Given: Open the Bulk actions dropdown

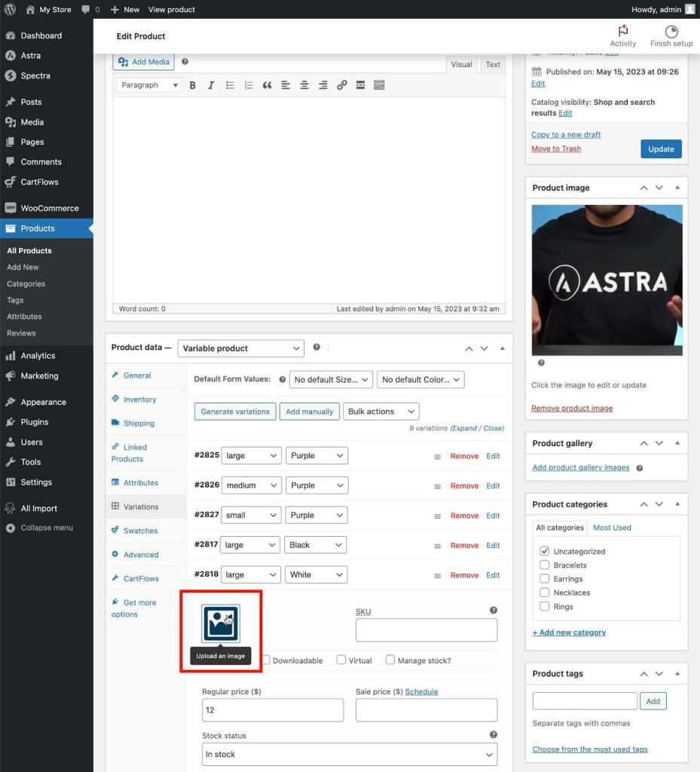Looking at the screenshot, I should (381, 411).
